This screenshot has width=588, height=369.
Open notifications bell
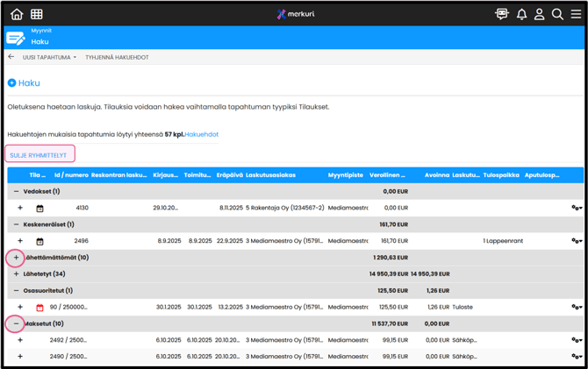coord(521,14)
